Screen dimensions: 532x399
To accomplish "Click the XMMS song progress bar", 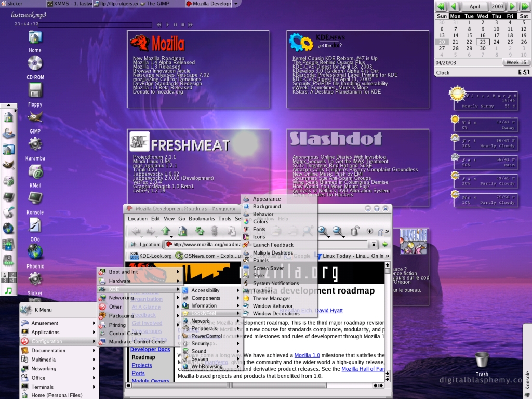I will pos(95,25).
